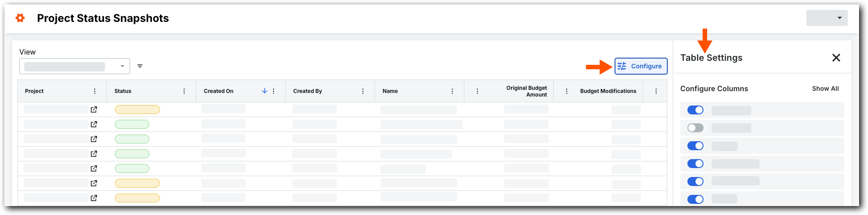Viewport: 868px width, 215px height.
Task: Click the yellow status pill in first row
Action: [137, 110]
